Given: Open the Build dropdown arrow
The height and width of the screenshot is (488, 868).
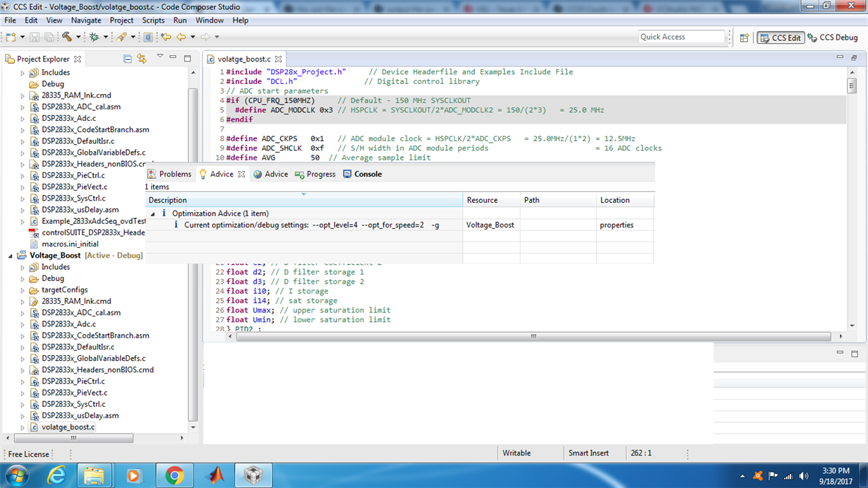Looking at the screenshot, I should click(78, 37).
